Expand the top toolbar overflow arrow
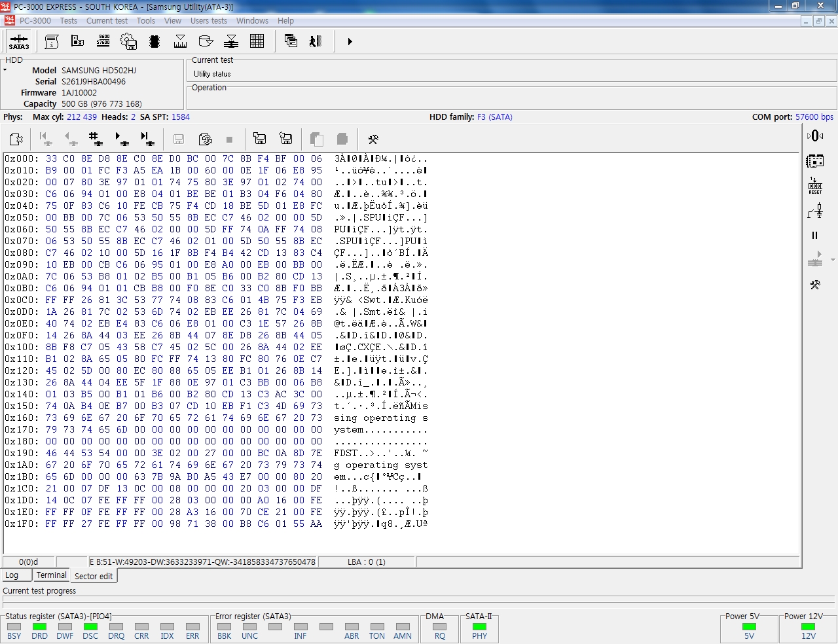838x644 pixels. [350, 41]
